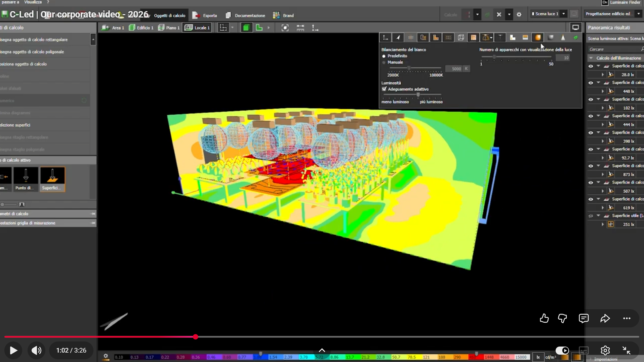Screen dimensions: 644x362
Task: Uncheck the Adeguamento adattivo checkbox
Action: pos(384,89)
